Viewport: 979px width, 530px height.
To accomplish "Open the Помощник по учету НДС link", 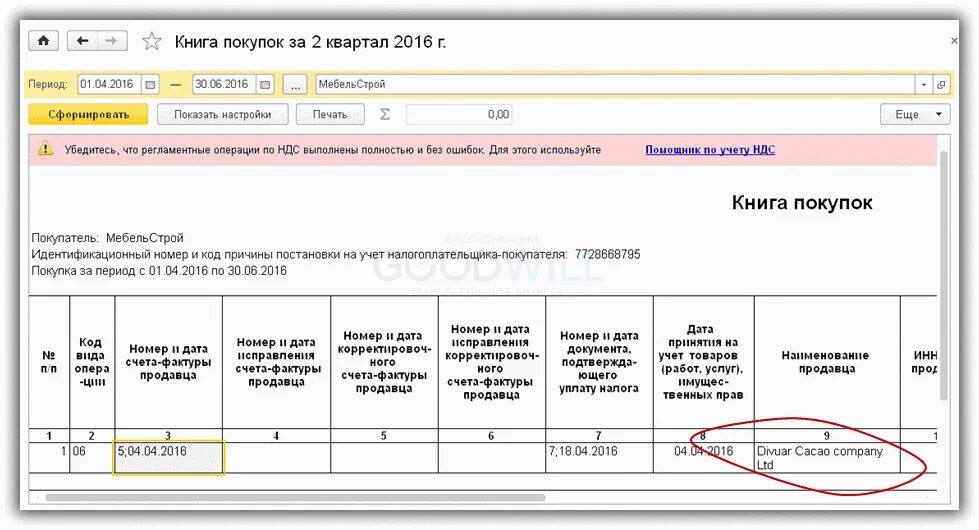I will tap(710, 150).
